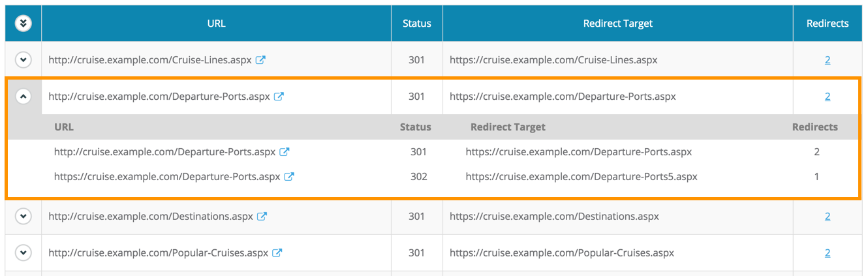Click redirects count link for Cruise-Lines row
This screenshot has height=276, width=868.
tap(828, 60)
